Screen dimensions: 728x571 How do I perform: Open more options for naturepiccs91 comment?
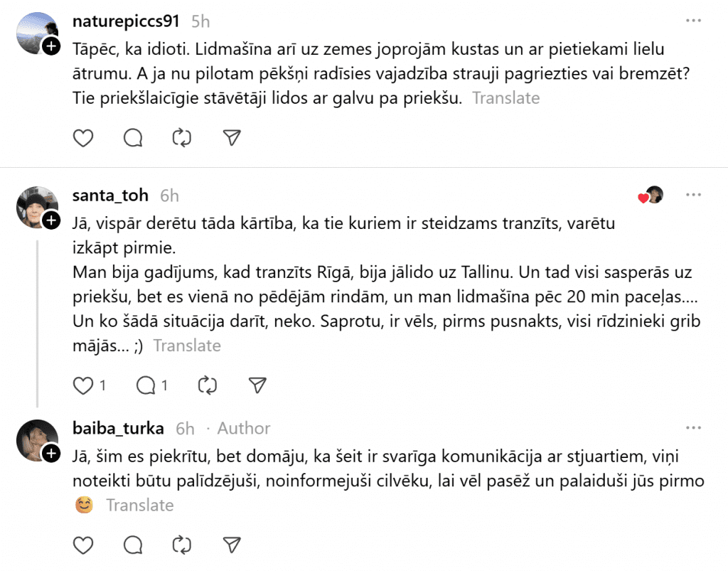click(x=693, y=21)
